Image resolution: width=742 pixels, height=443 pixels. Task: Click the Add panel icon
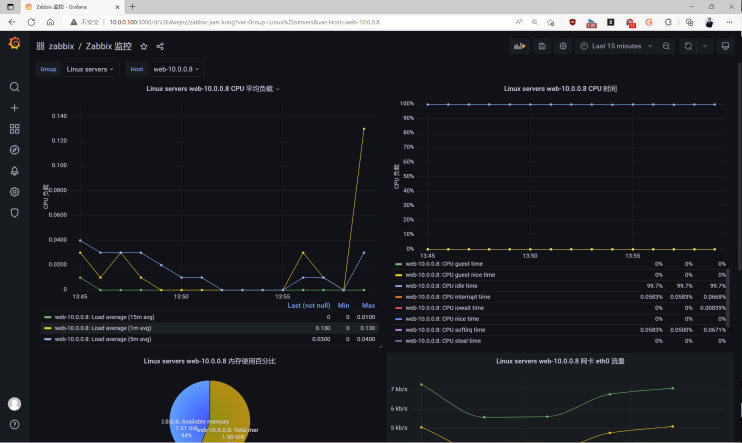(x=520, y=46)
